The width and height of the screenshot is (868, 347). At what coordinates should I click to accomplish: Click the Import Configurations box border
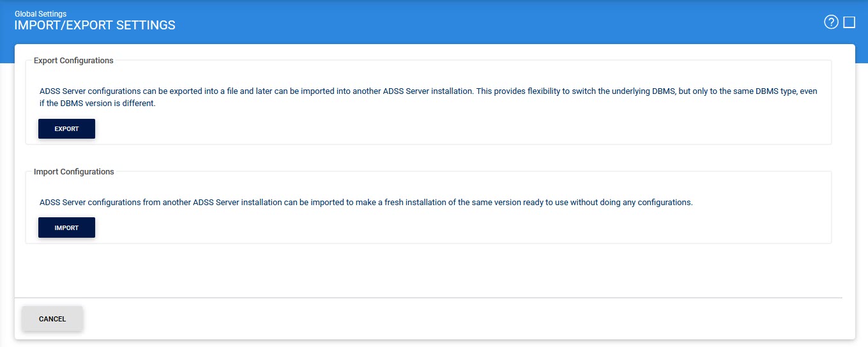click(832, 208)
